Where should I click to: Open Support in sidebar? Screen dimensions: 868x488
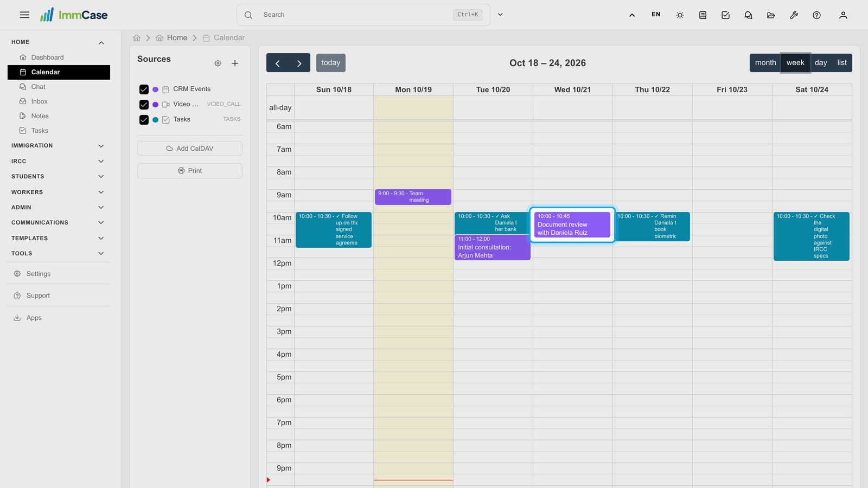tap(59, 296)
